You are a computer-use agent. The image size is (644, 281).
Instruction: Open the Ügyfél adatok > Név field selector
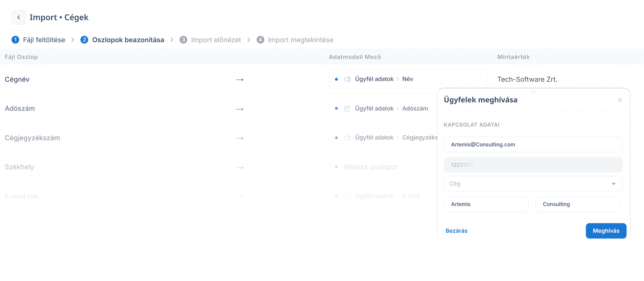point(408,79)
